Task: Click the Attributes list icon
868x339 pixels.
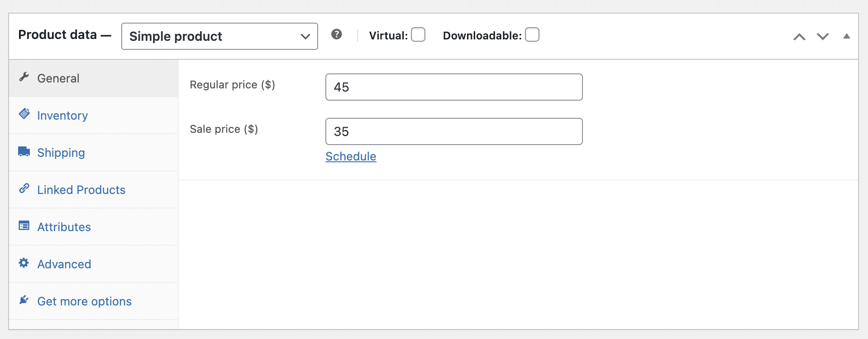Action: pos(24,226)
